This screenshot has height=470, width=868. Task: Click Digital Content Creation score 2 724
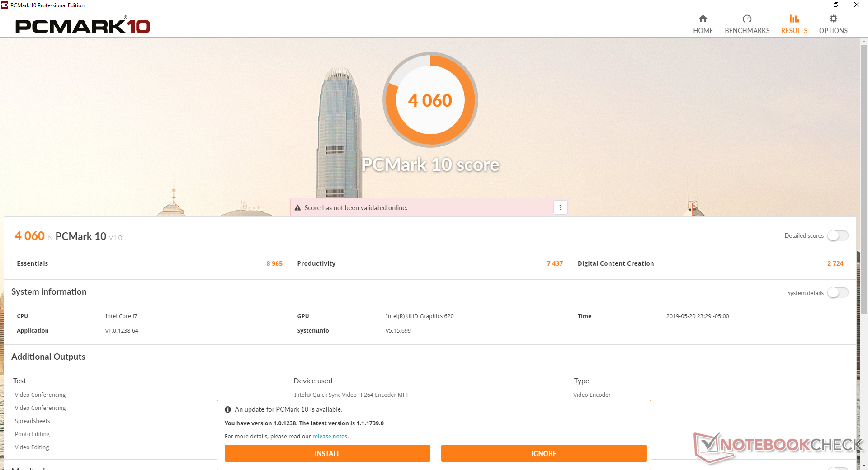coord(835,263)
